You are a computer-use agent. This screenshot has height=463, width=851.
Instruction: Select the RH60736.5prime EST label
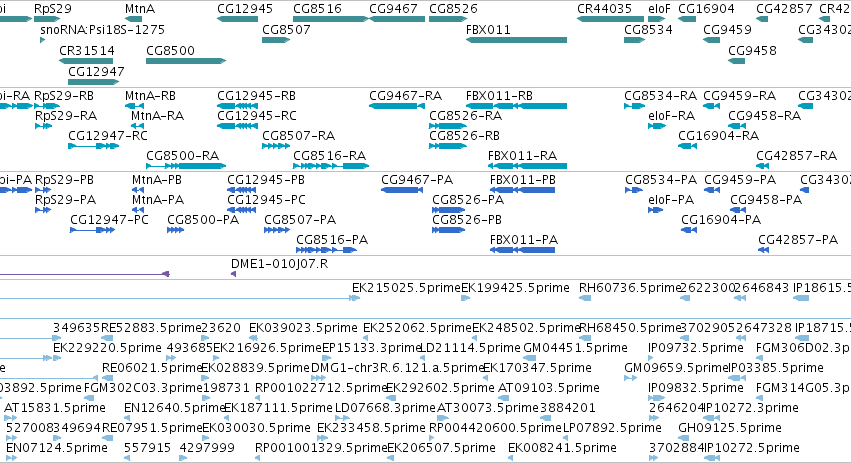pyautogui.click(x=630, y=288)
